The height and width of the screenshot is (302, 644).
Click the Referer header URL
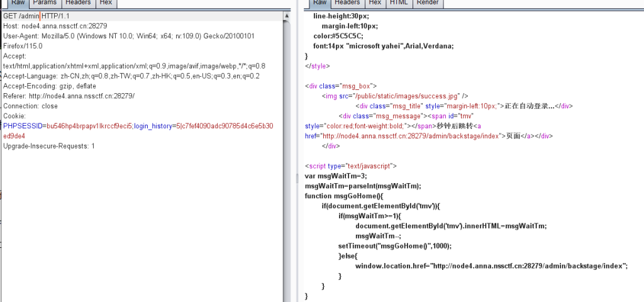(82, 96)
